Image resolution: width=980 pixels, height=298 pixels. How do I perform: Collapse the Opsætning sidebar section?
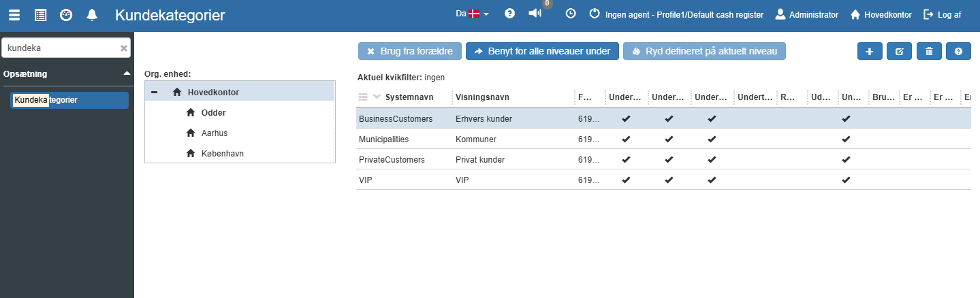coord(126,73)
